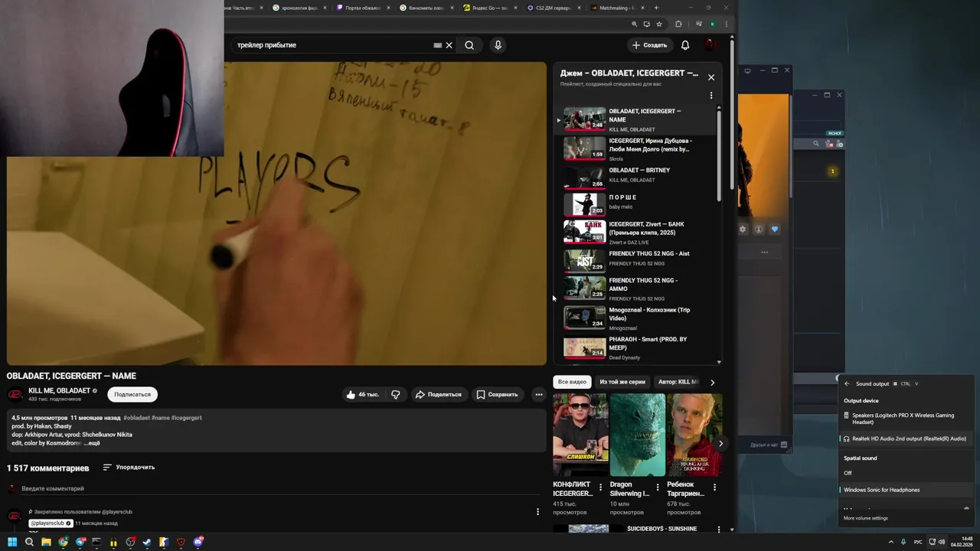Start voice search with the microphone icon
Viewport: 980px width, 551px height.
pyautogui.click(x=498, y=45)
